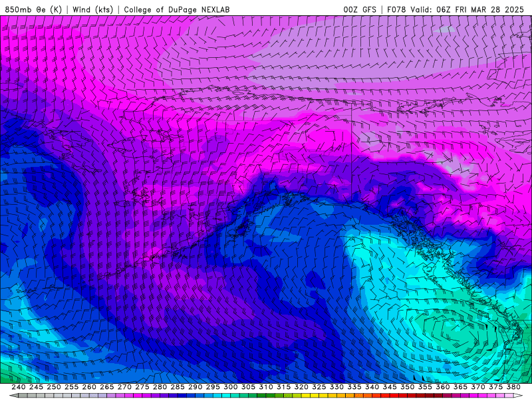Click the 290 colorbar value label
Image resolution: width=532 pixels, height=399 pixels.
coord(195,387)
